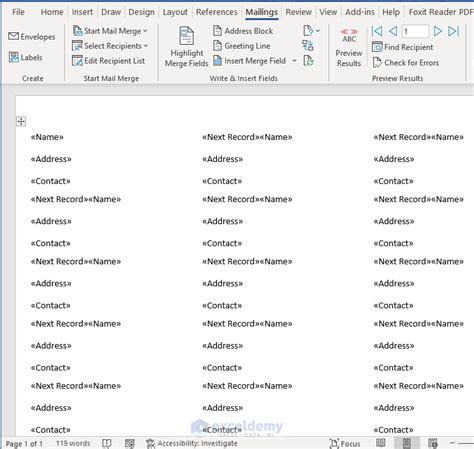
Task: Click the first-label «Contact» field
Action: (x=50, y=181)
